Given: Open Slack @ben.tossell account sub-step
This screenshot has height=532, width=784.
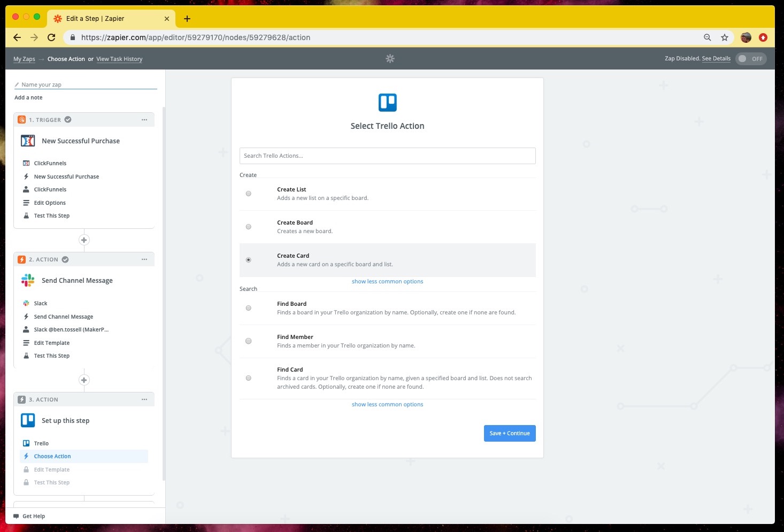Looking at the screenshot, I should click(71, 329).
